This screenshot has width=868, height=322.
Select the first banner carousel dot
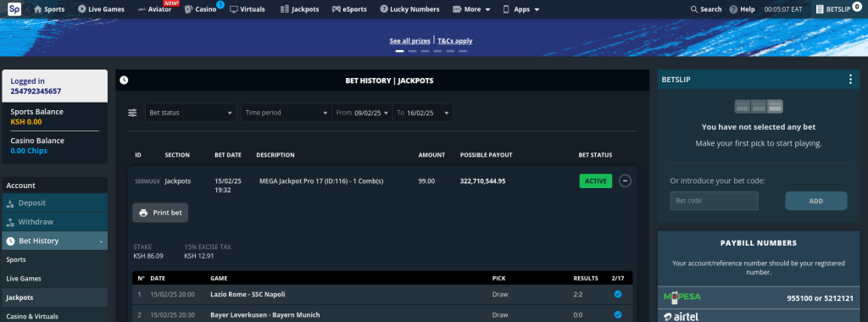click(x=400, y=51)
